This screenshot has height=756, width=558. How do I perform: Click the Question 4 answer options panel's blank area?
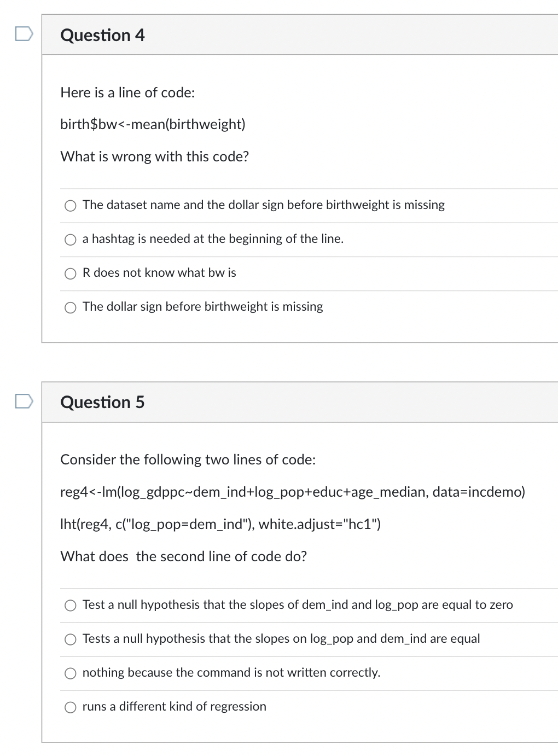coord(438,325)
